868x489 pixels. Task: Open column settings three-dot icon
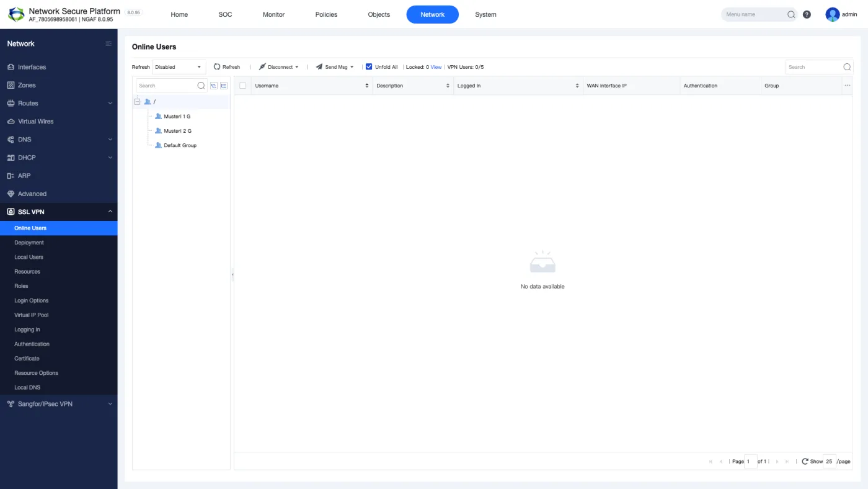[848, 86]
